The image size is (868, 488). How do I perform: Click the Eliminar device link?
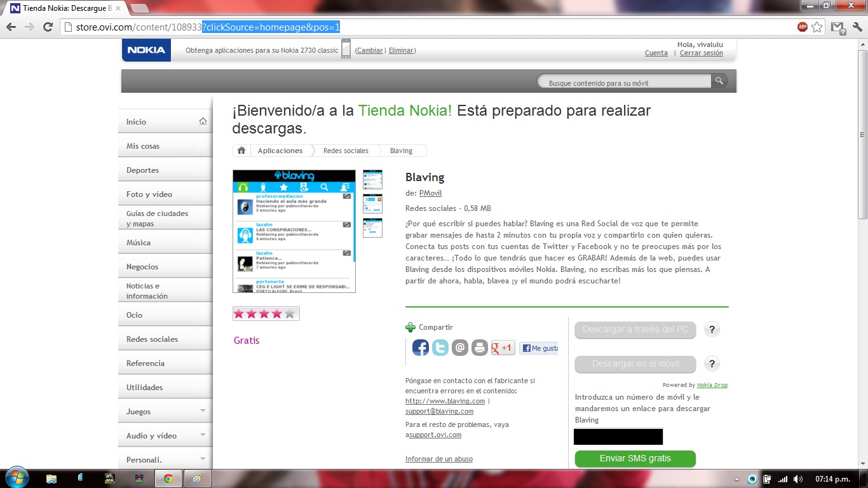click(x=401, y=50)
